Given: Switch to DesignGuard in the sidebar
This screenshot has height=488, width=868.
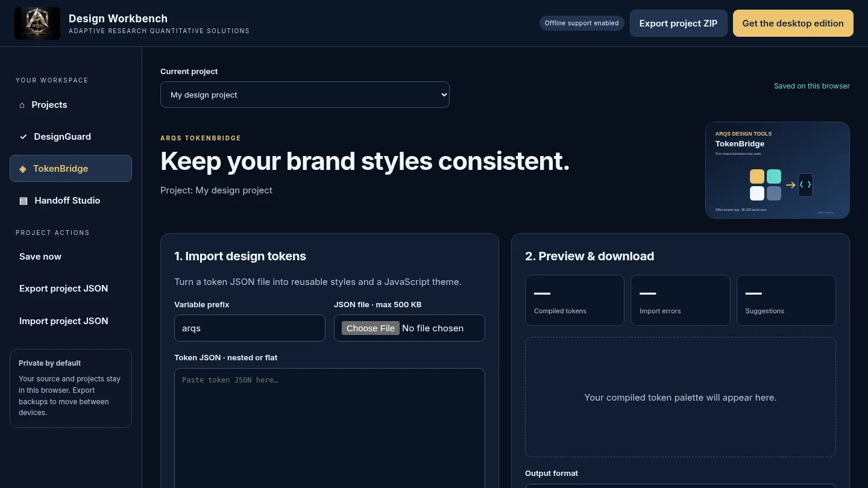Looking at the screenshot, I should (71, 137).
